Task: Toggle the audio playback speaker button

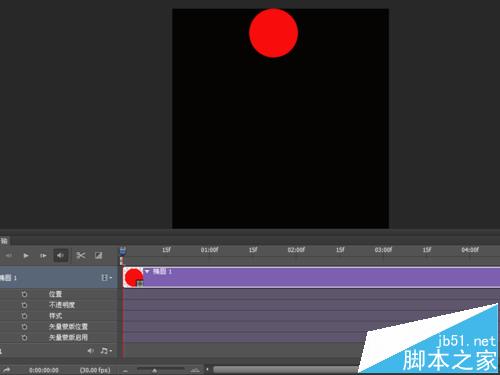Action: coord(61,256)
